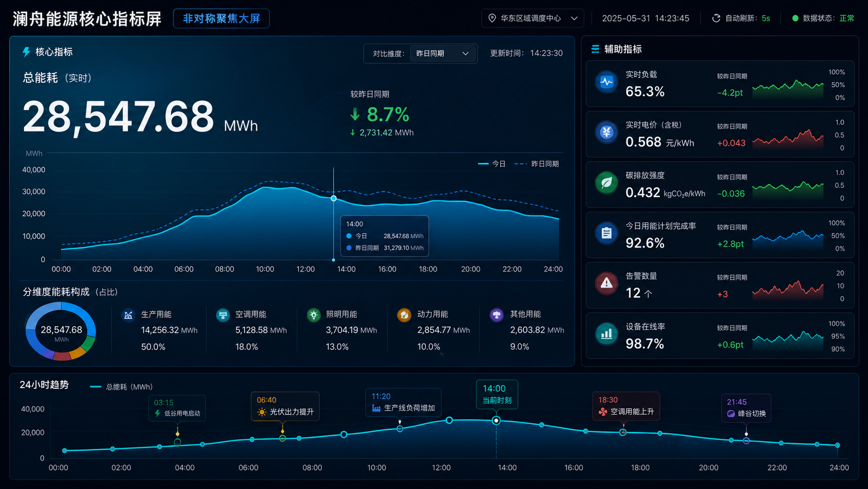Click the 0.432 carbon intensity value

(x=643, y=192)
